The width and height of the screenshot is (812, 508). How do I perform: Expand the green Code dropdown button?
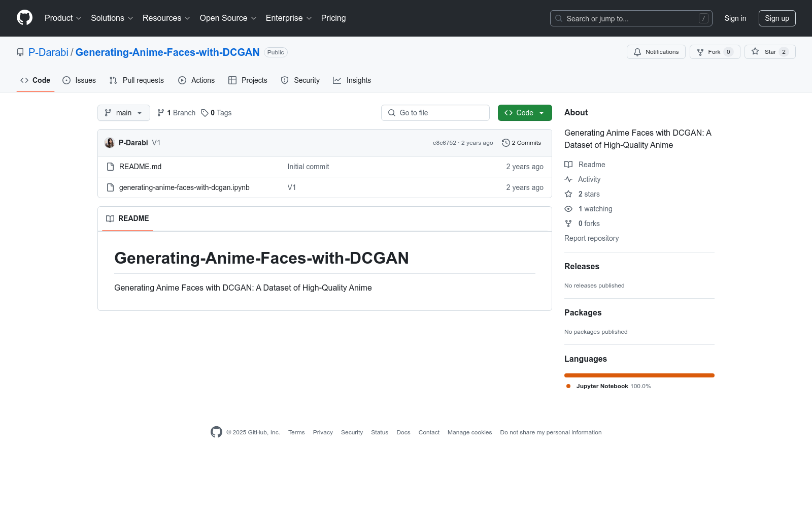[525, 113]
